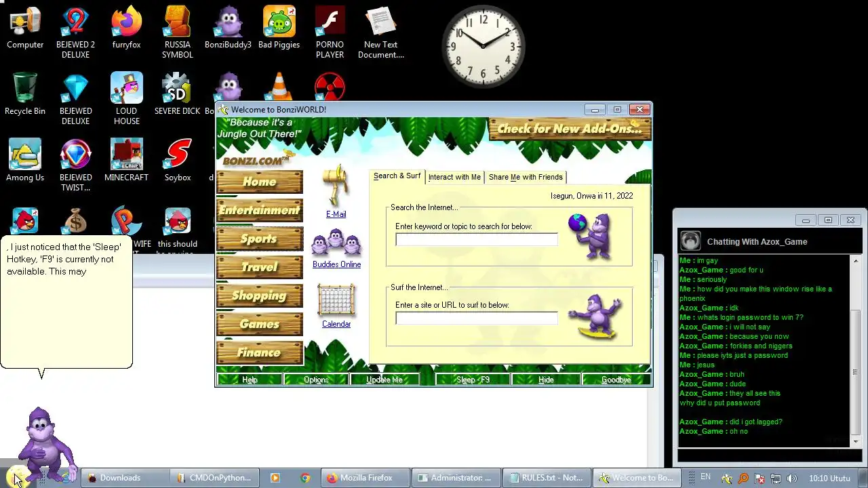Click Check for New Add-Ons banner
868x488 pixels.
click(570, 129)
